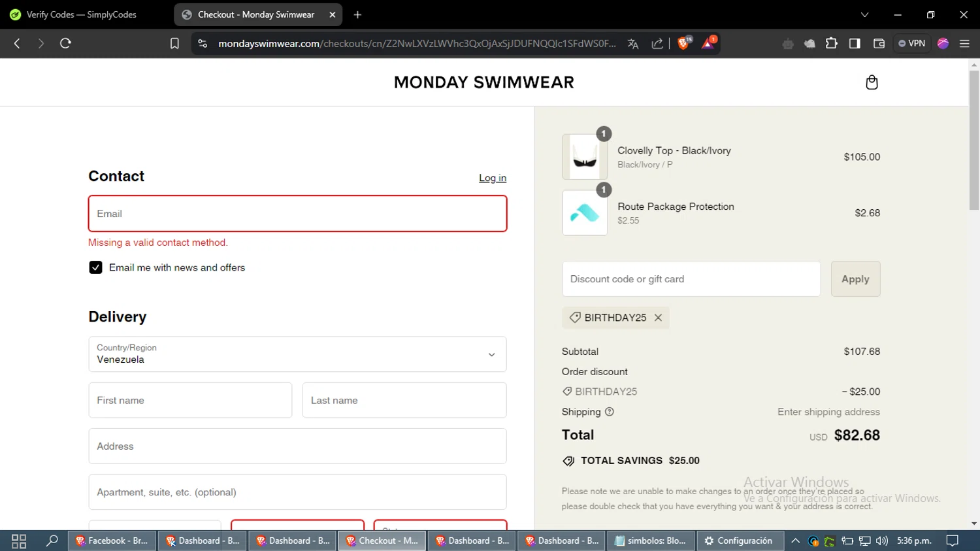Open the browser hamburger menu
The width and height of the screenshot is (980, 551).
[964, 44]
